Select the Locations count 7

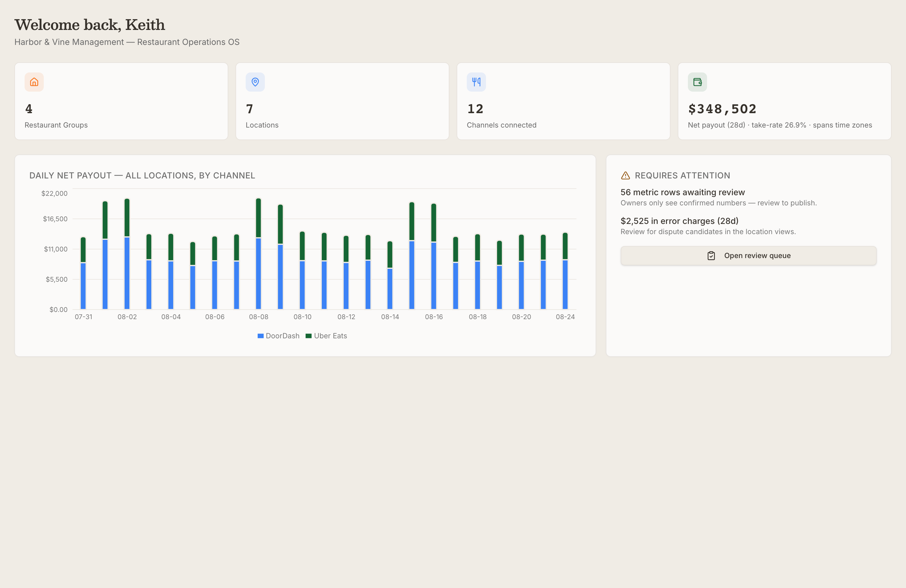click(250, 109)
